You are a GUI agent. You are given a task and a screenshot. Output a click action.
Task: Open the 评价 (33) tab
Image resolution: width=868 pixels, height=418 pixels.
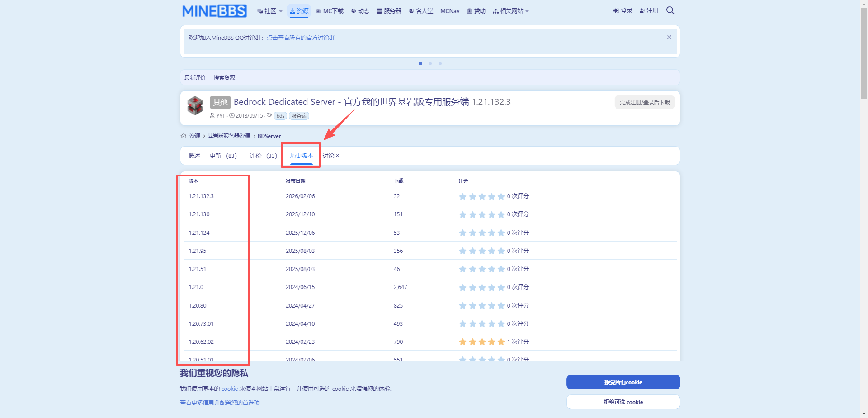pos(263,156)
